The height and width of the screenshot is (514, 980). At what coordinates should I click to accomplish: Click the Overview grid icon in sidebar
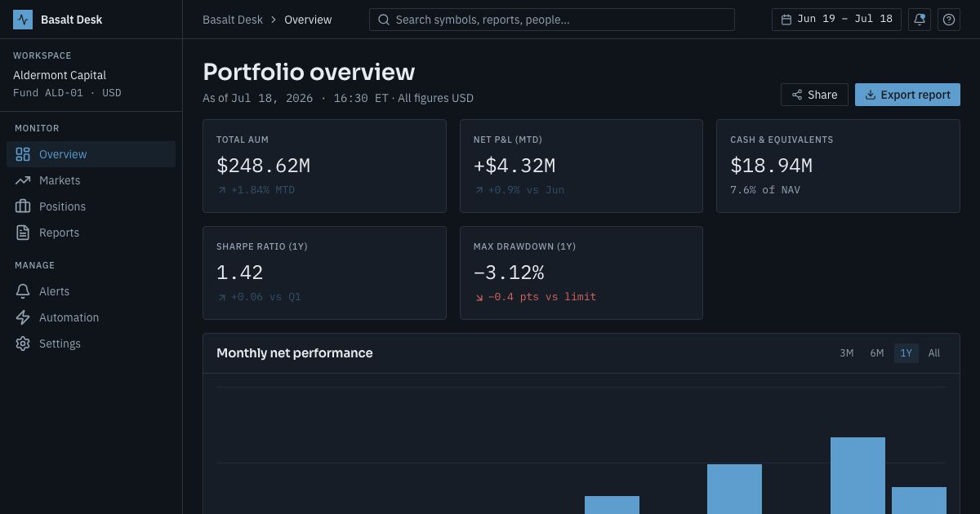click(x=23, y=154)
